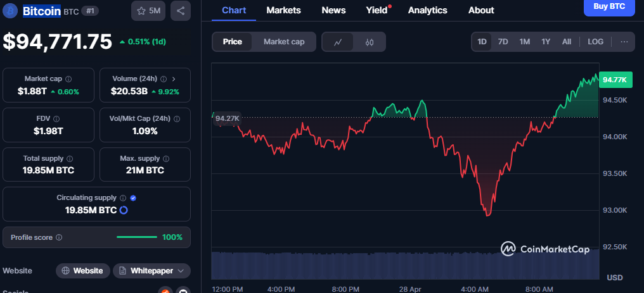Image resolution: width=644 pixels, height=293 pixels.
Task: Click the Profile score progress bar
Action: coord(137,237)
